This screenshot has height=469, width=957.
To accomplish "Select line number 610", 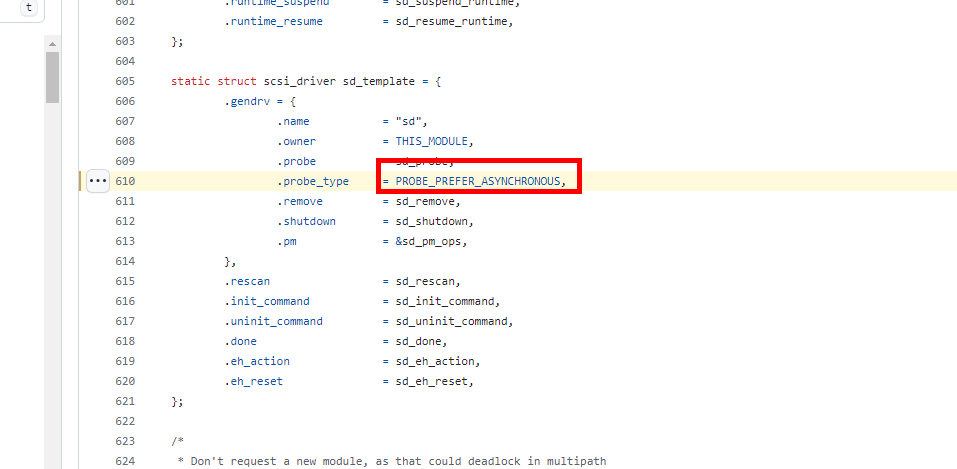I will pyautogui.click(x=125, y=181).
